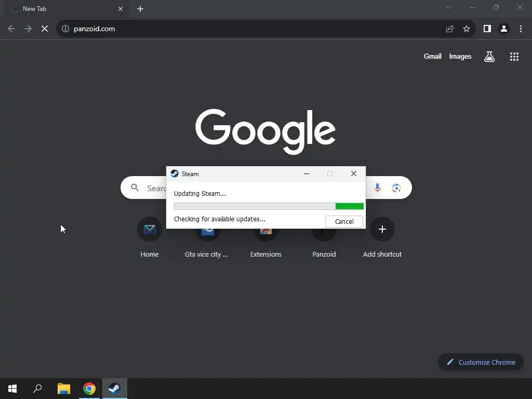The height and width of the screenshot is (399, 532).
Task: Go forward in Chrome history
Action: [x=28, y=29]
